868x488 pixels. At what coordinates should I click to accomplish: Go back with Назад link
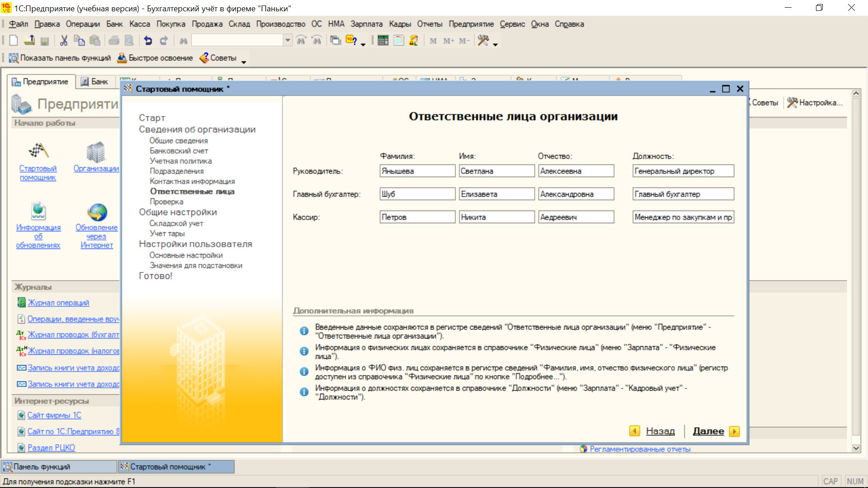click(660, 431)
